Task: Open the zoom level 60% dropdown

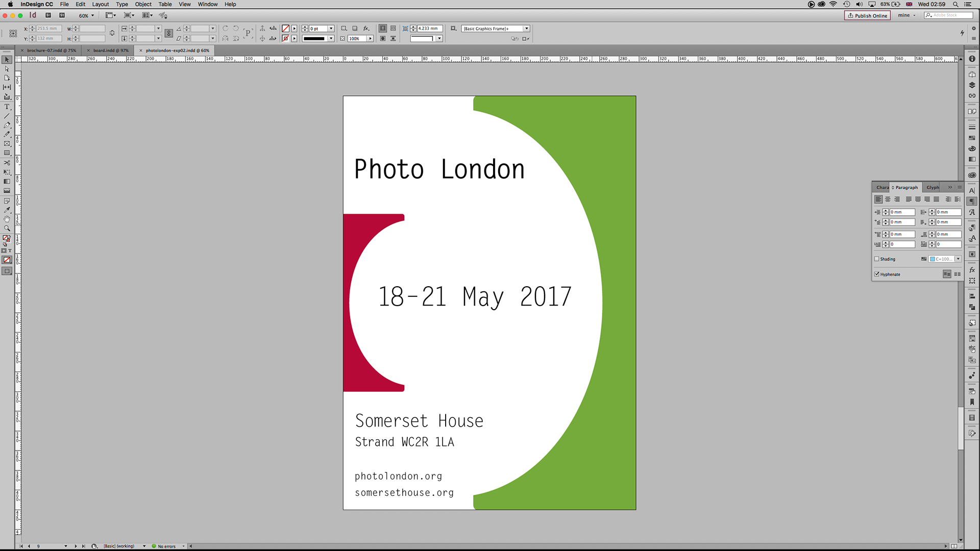Action: (92, 15)
